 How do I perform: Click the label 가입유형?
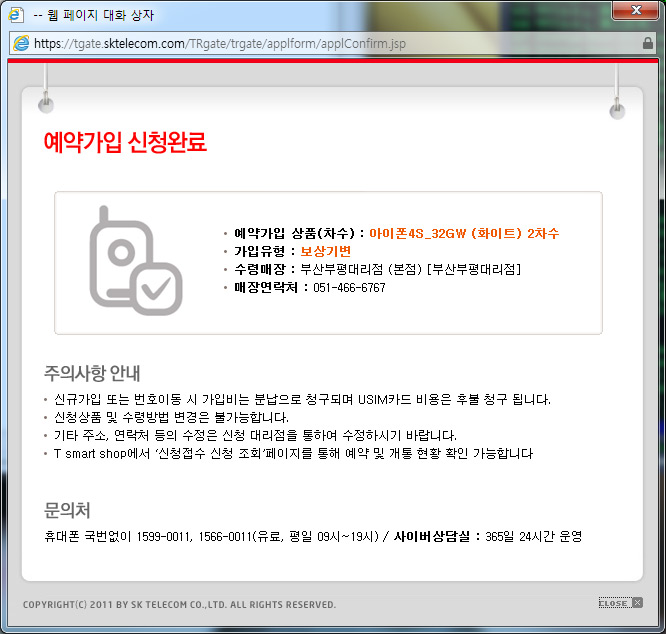click(x=260, y=251)
